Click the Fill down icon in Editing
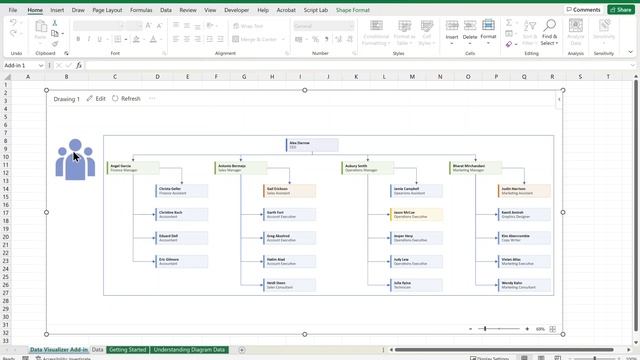Viewport: 640px width, 360px height. click(509, 33)
